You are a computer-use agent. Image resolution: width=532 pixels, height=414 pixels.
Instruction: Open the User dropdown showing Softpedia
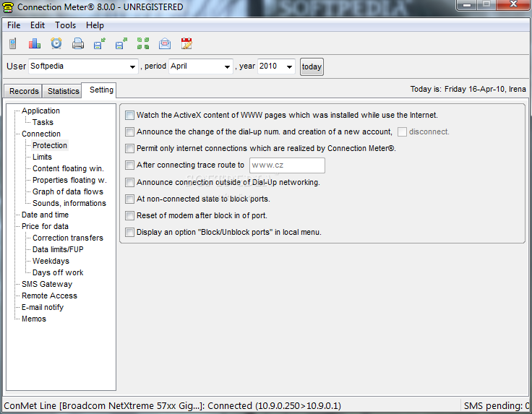[x=83, y=66]
